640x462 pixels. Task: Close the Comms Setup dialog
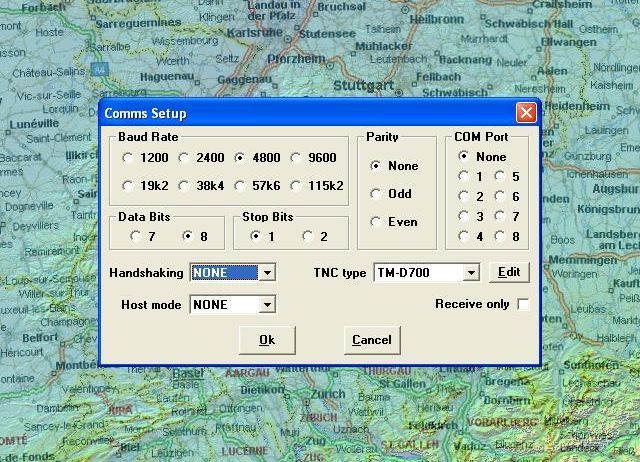[x=525, y=113]
